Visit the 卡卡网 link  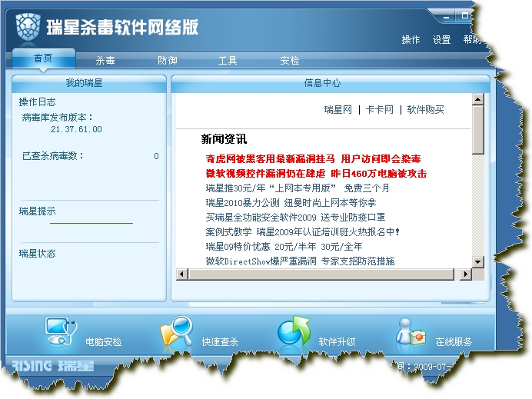[380, 110]
